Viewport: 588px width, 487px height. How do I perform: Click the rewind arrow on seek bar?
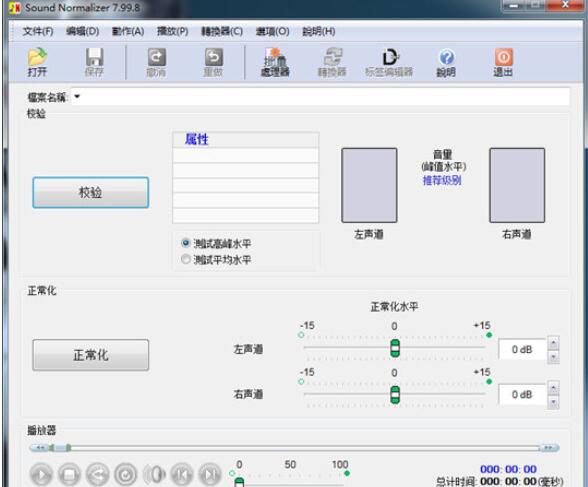tap(40, 447)
